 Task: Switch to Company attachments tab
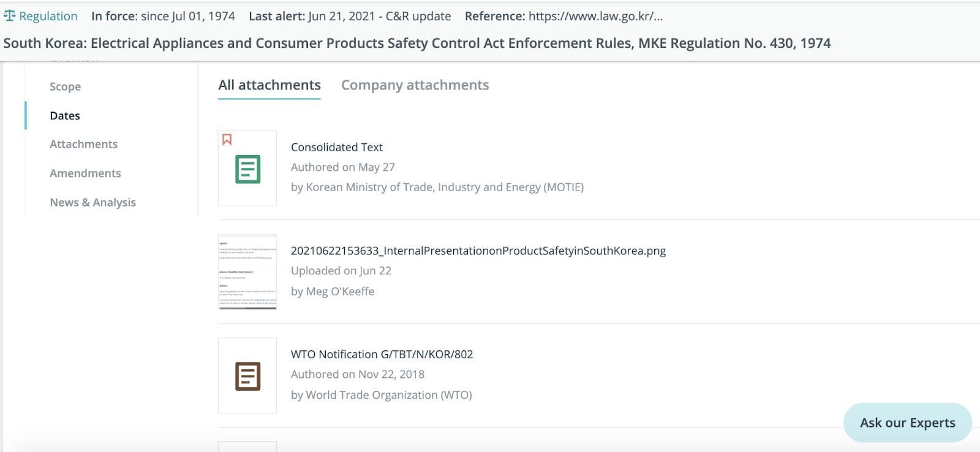tap(415, 85)
